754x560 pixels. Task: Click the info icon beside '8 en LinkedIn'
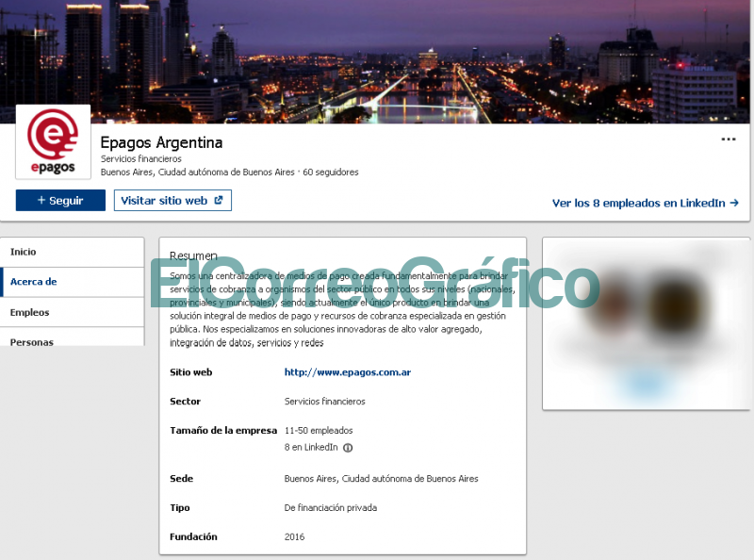point(348,448)
